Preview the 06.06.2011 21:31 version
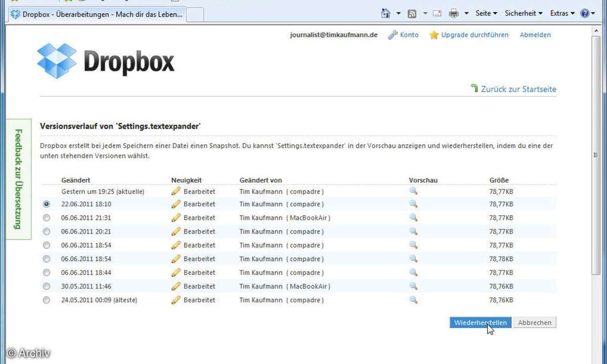 pyautogui.click(x=413, y=218)
